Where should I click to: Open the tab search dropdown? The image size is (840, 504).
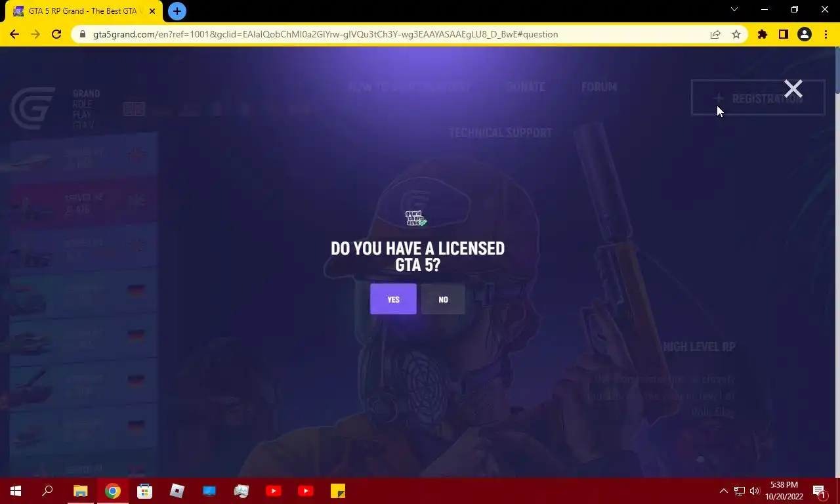pyautogui.click(x=734, y=10)
